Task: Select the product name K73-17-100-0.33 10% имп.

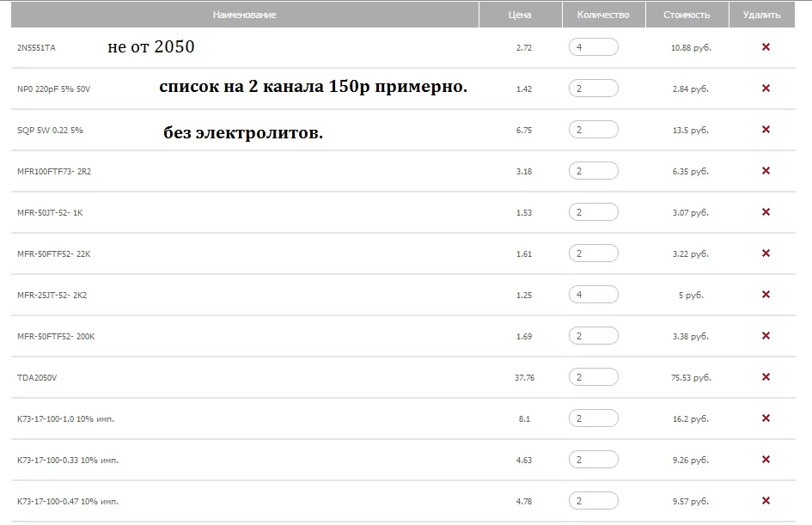Action: pos(67,461)
